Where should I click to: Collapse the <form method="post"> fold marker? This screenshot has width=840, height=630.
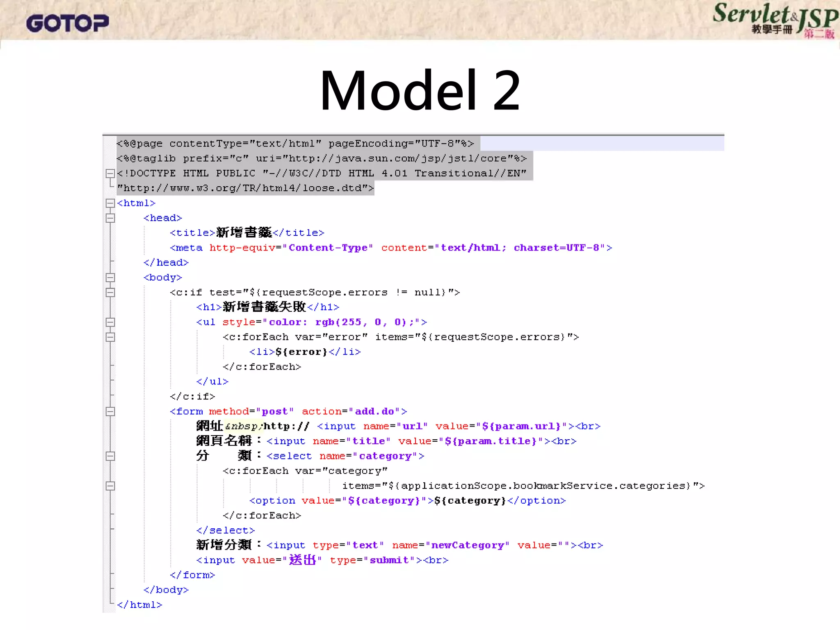(110, 411)
